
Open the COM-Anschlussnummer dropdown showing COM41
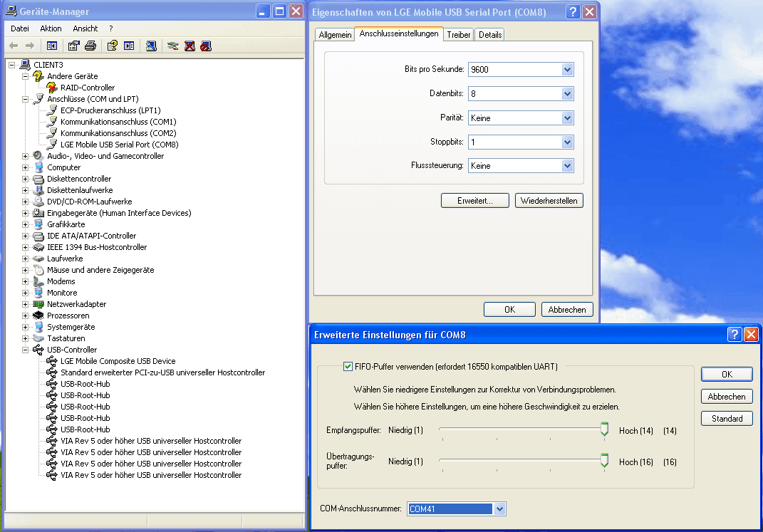pyautogui.click(x=499, y=509)
